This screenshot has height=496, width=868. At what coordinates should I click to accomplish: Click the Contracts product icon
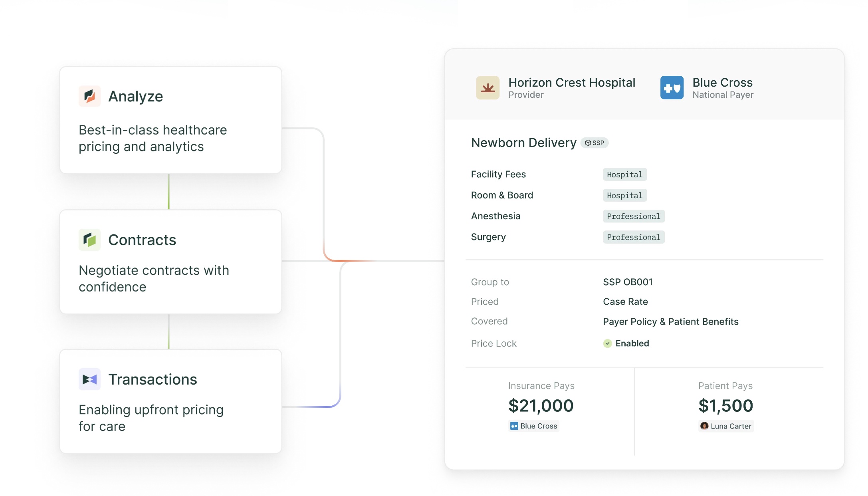pyautogui.click(x=89, y=240)
